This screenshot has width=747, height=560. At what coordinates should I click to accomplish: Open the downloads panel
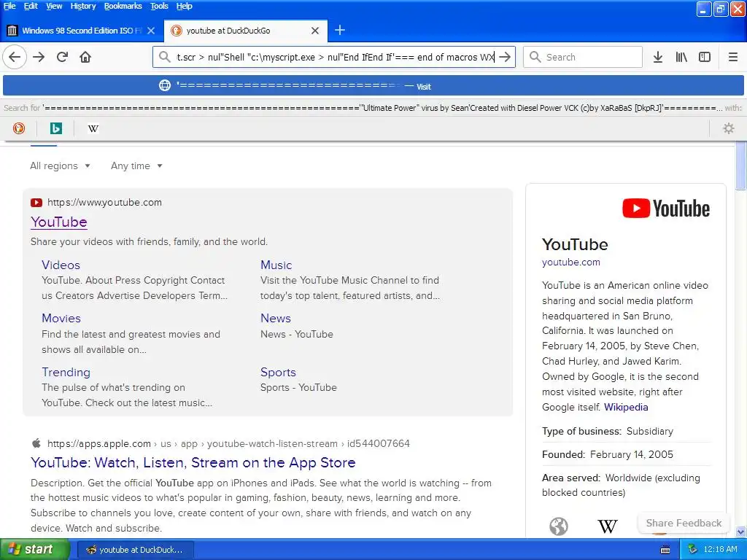pos(658,57)
